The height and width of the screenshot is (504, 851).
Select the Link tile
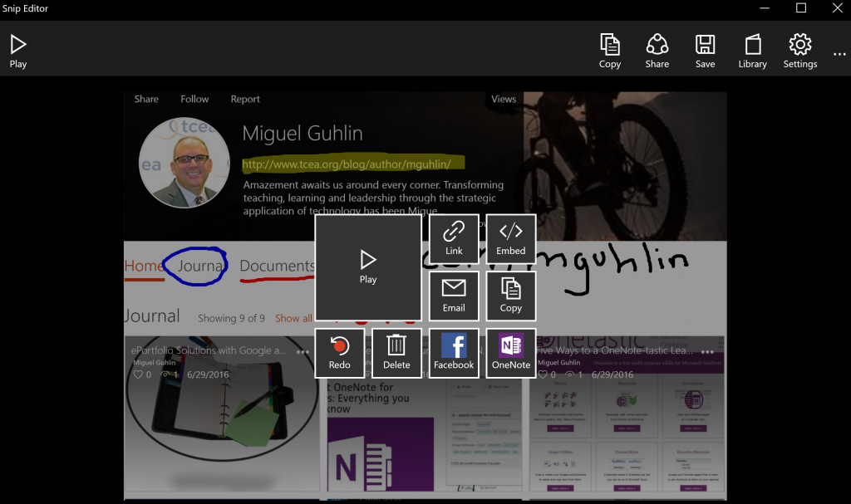pos(454,238)
